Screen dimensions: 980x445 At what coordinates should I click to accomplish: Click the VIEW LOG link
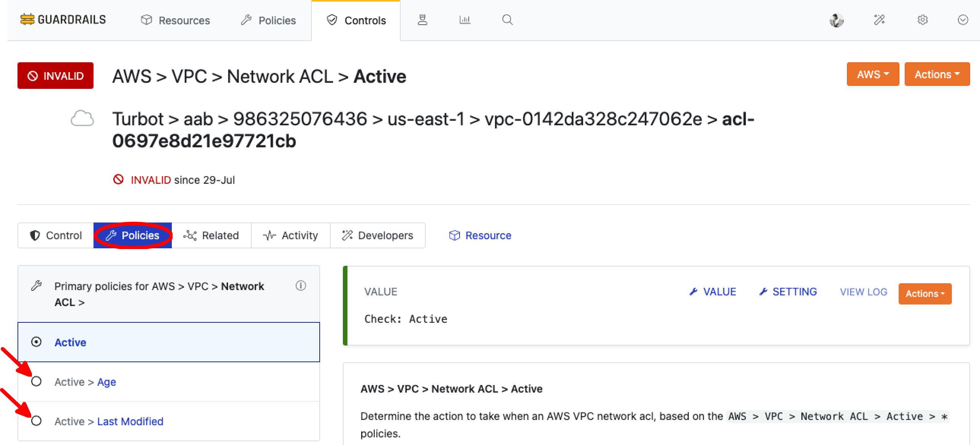863,292
